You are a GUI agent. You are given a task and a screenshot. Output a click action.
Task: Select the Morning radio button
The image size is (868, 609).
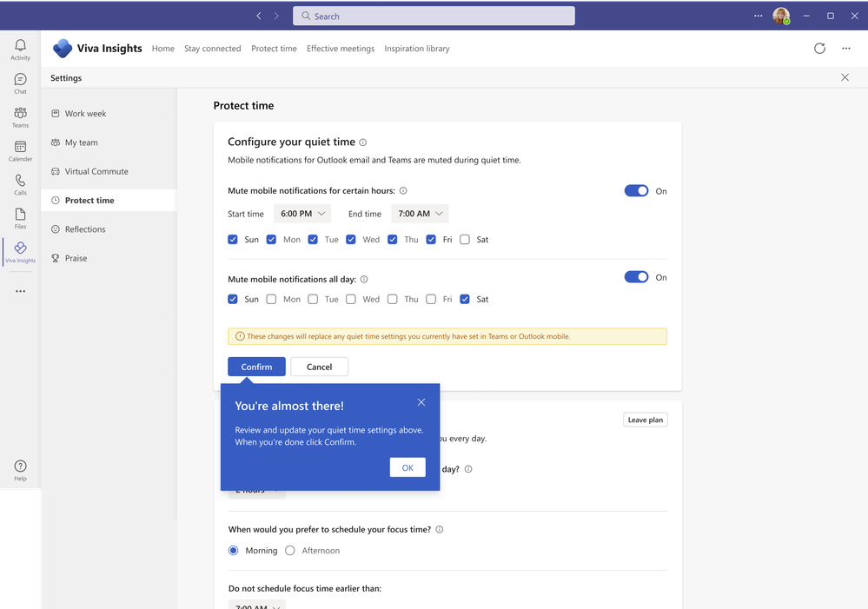(233, 551)
